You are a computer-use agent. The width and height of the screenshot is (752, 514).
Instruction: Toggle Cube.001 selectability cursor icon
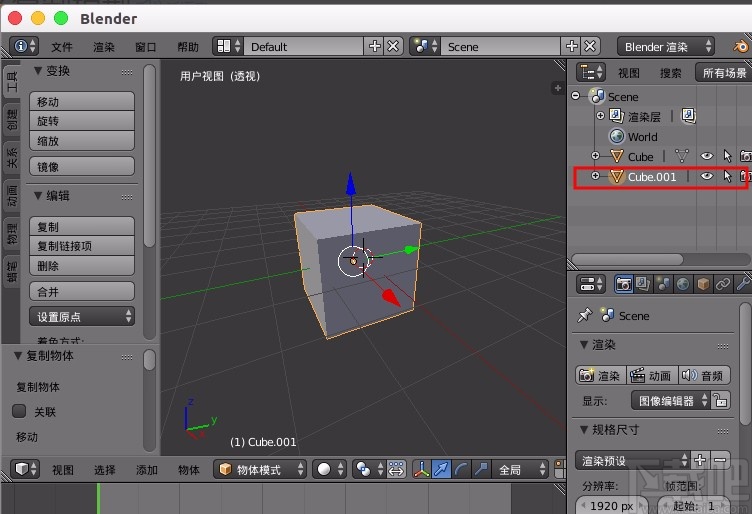pos(728,176)
